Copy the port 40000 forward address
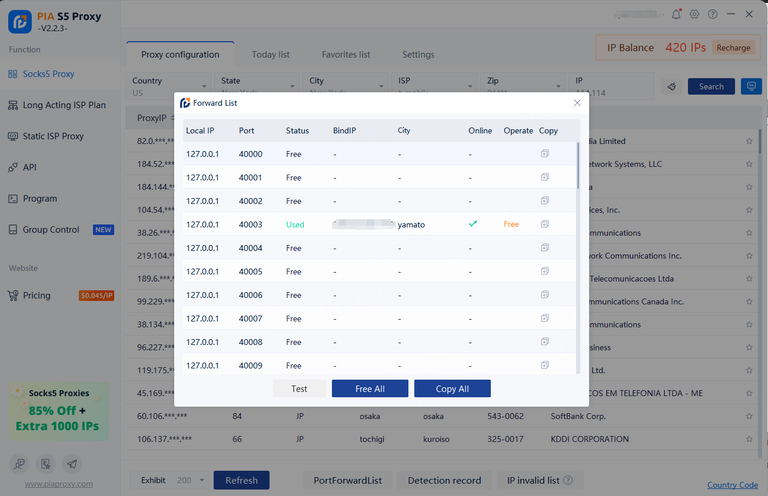The height and width of the screenshot is (496, 768). point(545,154)
